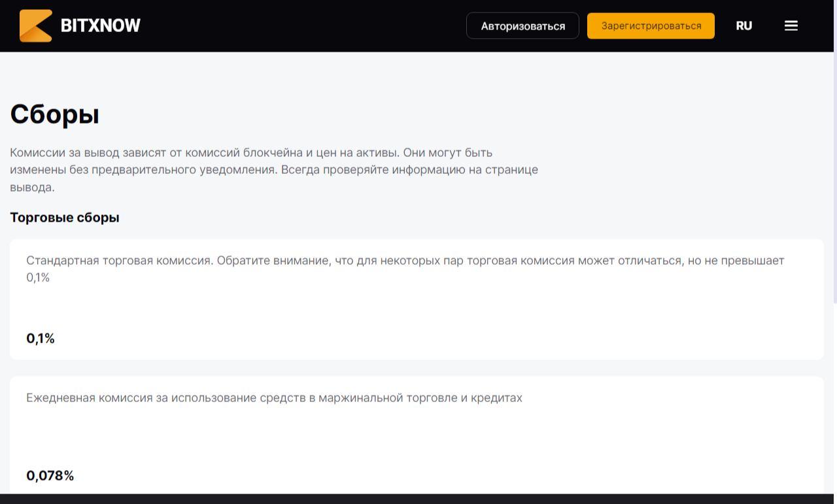Click the withdrawal fees intro paragraph
The height and width of the screenshot is (504, 837).
pos(274,170)
